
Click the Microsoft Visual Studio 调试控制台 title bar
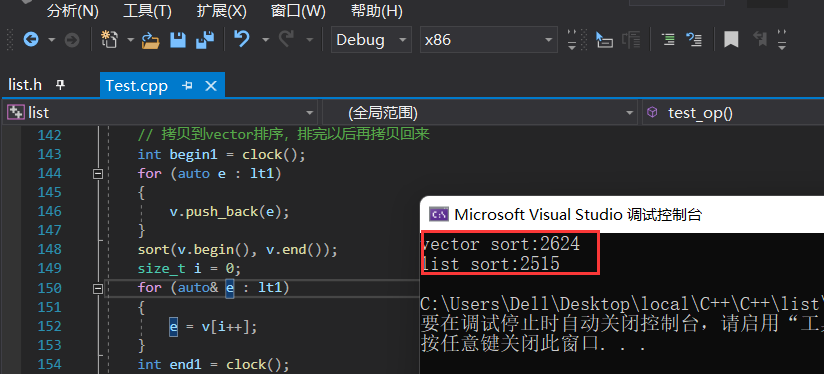622,214
